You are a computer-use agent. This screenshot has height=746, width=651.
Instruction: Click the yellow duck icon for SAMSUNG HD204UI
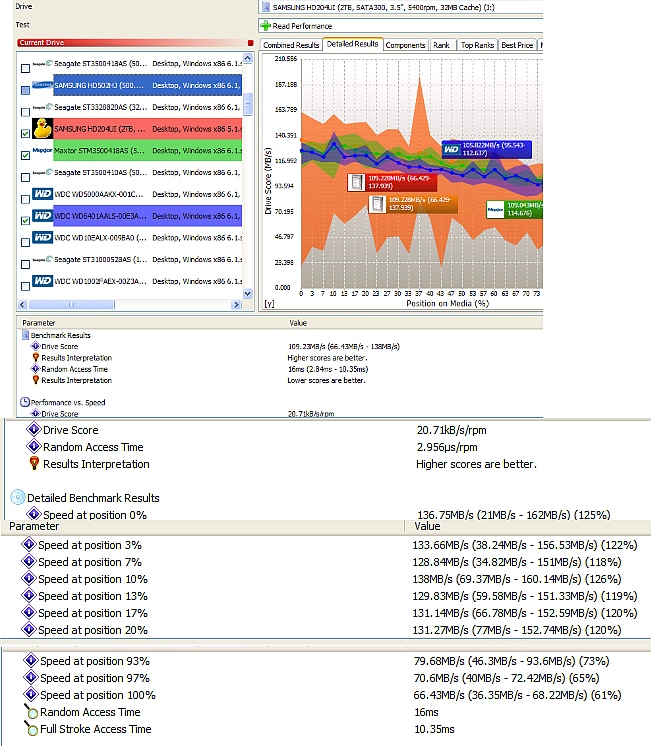coord(42,128)
